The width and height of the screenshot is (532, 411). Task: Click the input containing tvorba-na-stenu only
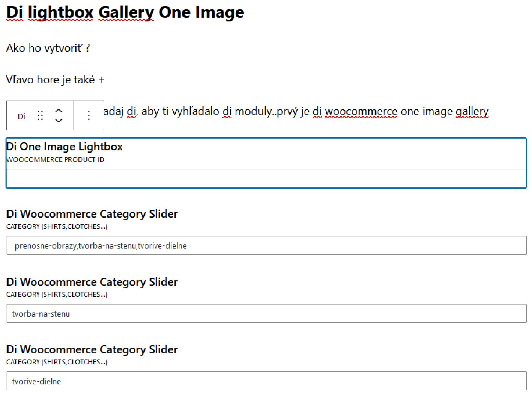coord(266,314)
